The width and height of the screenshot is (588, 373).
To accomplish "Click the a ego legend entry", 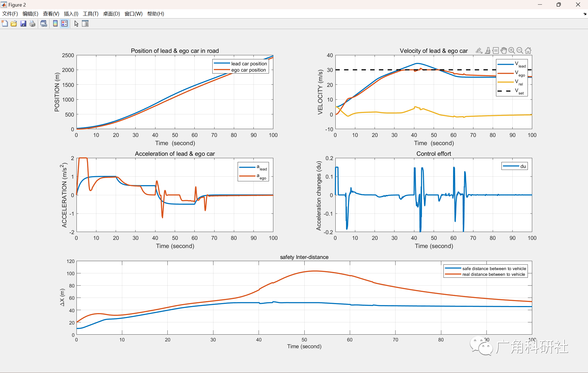I will [253, 176].
